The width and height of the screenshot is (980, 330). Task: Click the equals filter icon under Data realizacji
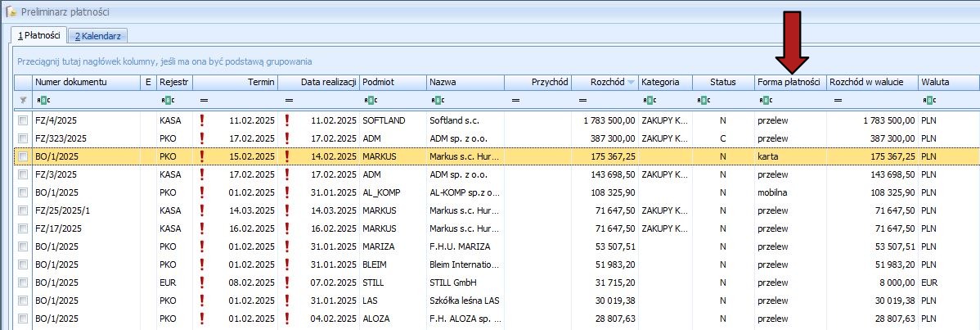(289, 100)
